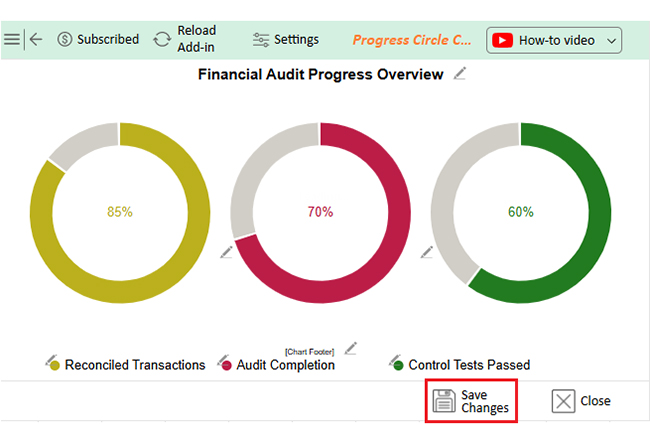Click the Progress Circle Chart title text
Viewport: 650px width, 444px height.
[x=412, y=40]
